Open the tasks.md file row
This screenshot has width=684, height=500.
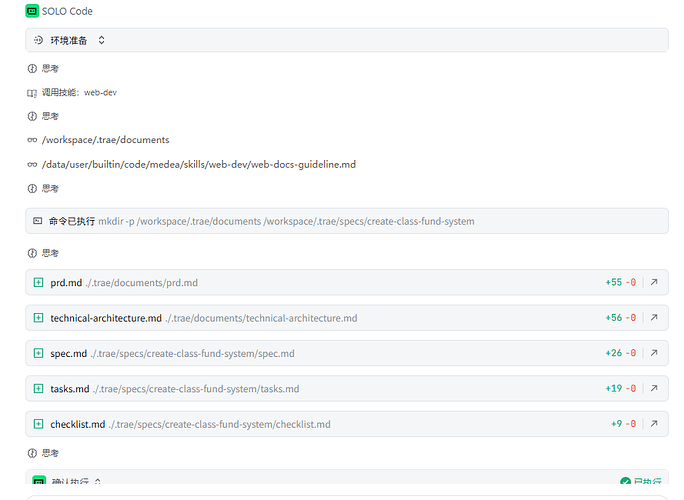[347, 388]
